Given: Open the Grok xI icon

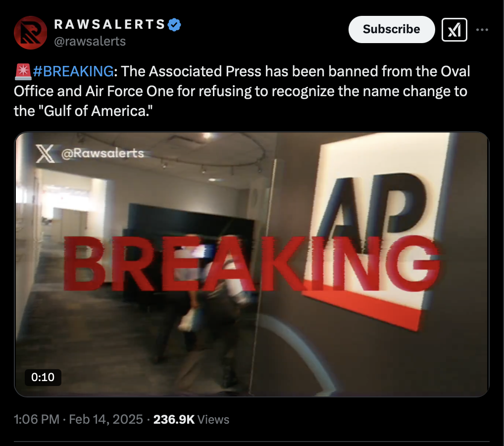Looking at the screenshot, I should pos(454,30).
